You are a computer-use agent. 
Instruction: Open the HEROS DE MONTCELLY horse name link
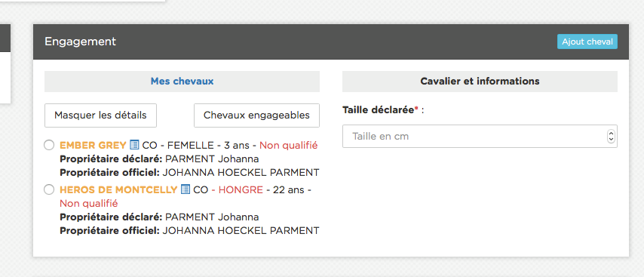pyautogui.click(x=118, y=190)
